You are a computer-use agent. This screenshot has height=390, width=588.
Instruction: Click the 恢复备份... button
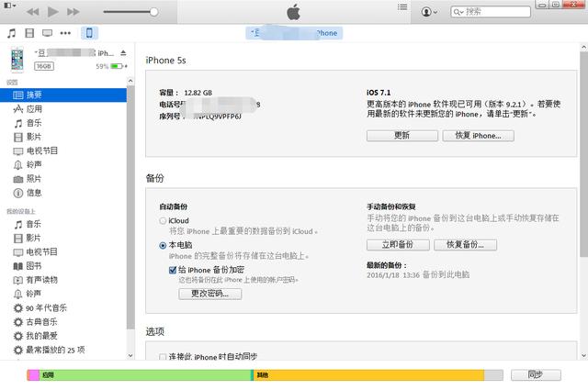pyautogui.click(x=466, y=245)
